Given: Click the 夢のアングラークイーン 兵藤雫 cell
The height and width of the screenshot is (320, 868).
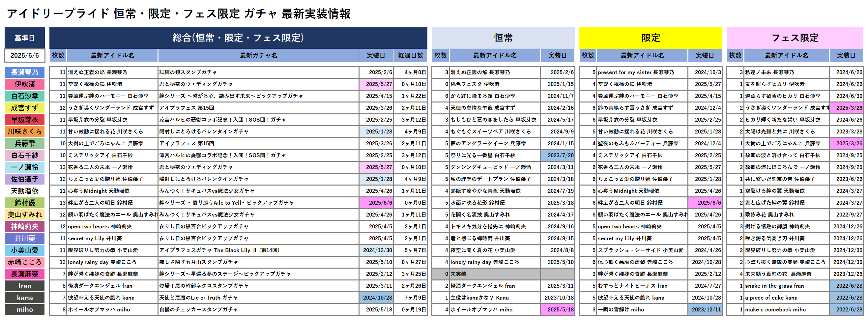Looking at the screenshot, I should click(x=495, y=143).
